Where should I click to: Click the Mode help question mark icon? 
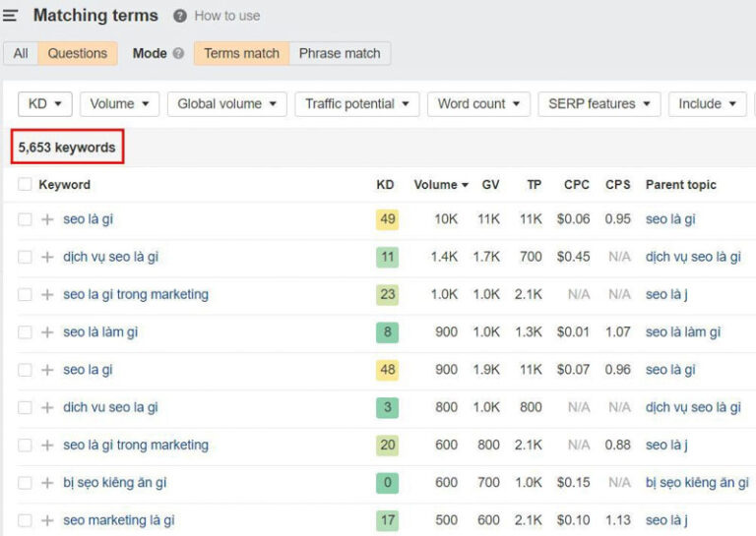(x=178, y=53)
